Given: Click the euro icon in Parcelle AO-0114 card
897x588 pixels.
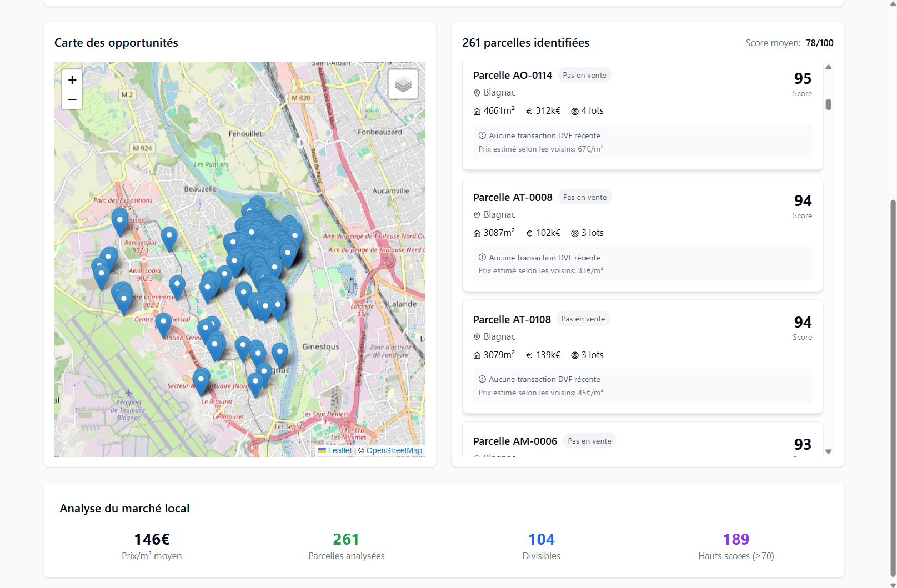Looking at the screenshot, I should pos(529,111).
